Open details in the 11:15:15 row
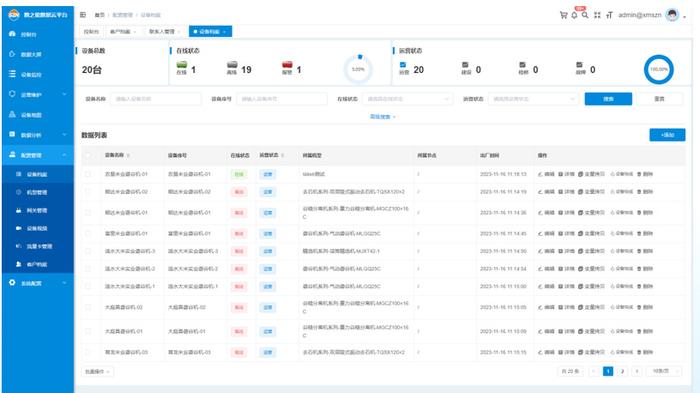The height and width of the screenshot is (393, 700). [x=567, y=352]
